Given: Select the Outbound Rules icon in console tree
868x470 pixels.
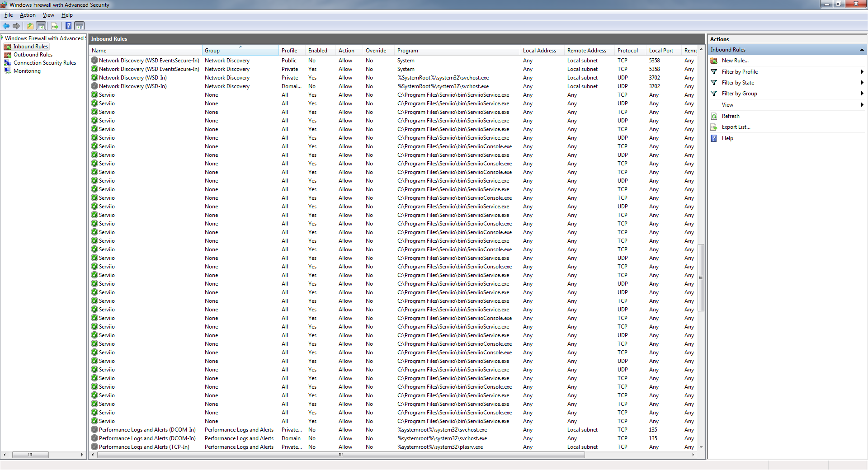Looking at the screenshot, I should [8, 55].
